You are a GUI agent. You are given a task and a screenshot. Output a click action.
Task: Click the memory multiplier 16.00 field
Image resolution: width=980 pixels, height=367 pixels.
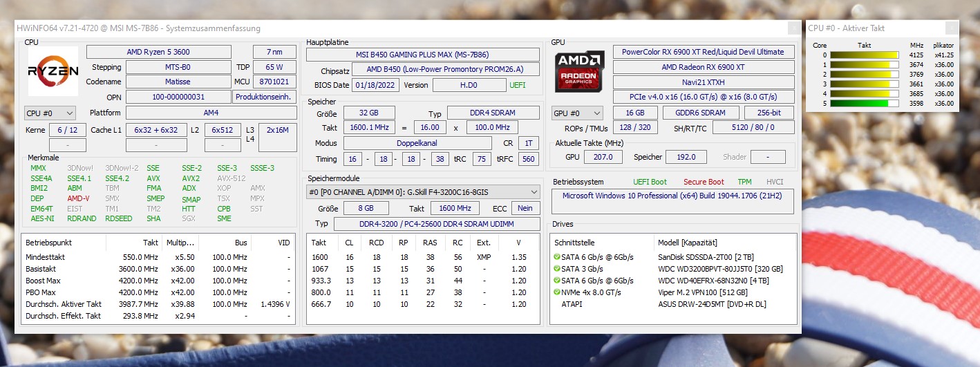click(430, 128)
